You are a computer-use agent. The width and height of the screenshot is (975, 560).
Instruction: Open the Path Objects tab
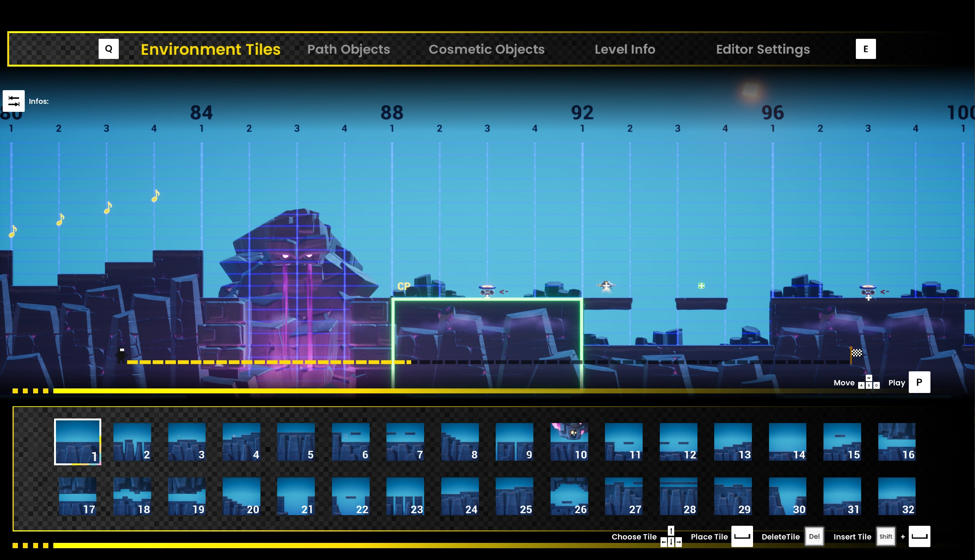coord(348,49)
